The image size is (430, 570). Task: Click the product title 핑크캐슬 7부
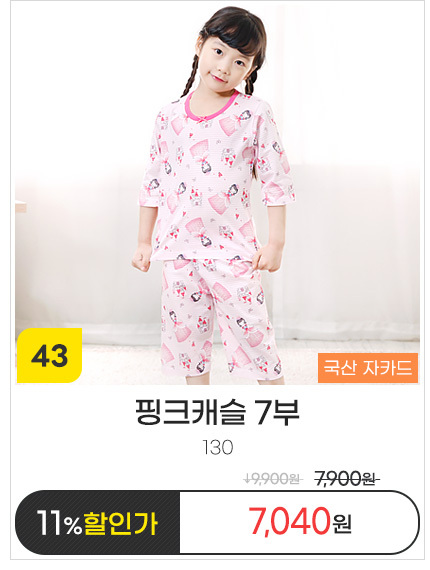pos(217,413)
